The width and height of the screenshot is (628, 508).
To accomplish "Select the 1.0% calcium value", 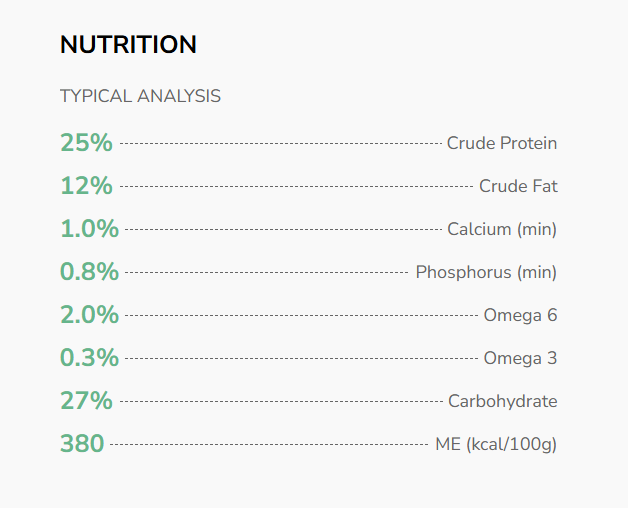I will pos(89,229).
